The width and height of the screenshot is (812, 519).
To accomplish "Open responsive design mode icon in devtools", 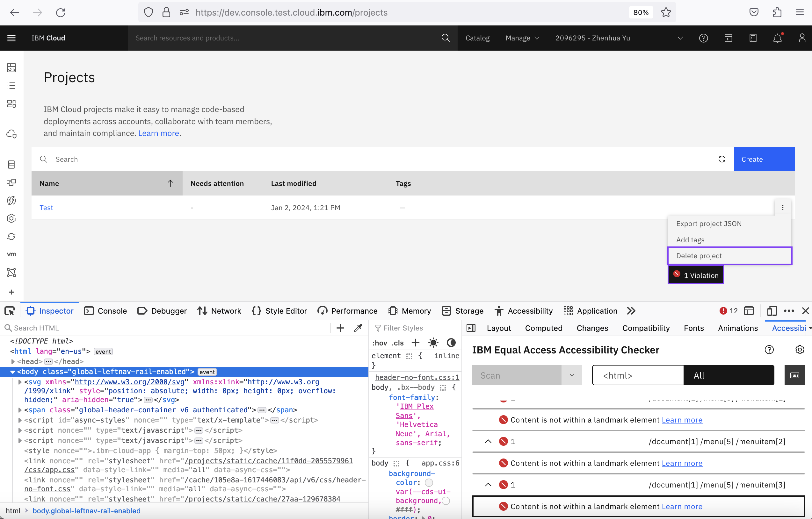I will 772,311.
